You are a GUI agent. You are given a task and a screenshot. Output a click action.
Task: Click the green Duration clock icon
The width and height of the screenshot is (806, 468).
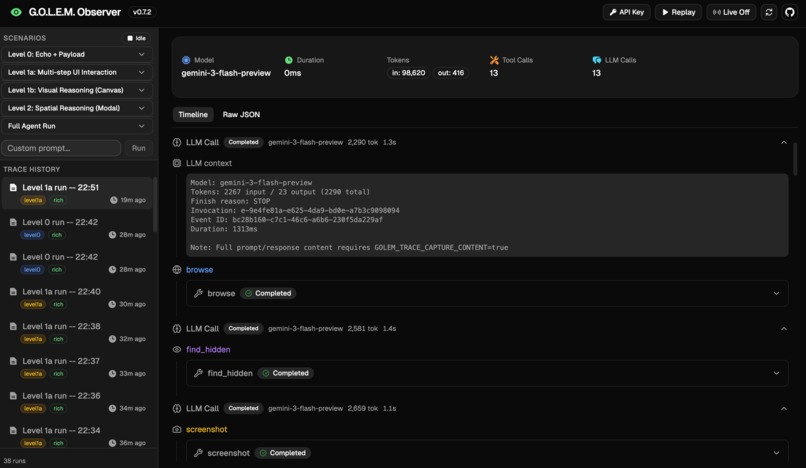tap(288, 60)
